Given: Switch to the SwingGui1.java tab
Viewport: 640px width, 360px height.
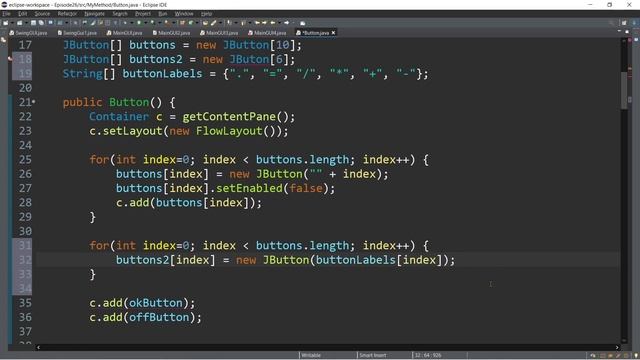Looking at the screenshot, I should coord(78,33).
